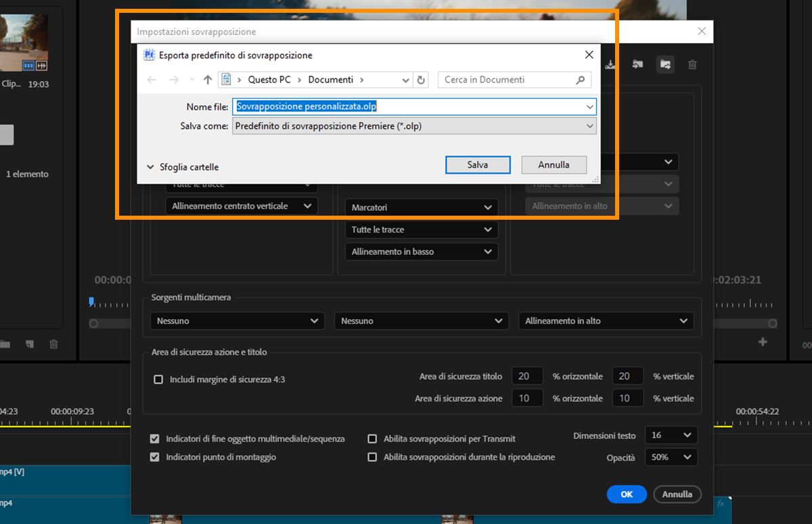812x524 pixels.
Task: Click the save preset download icon
Action: [610, 65]
